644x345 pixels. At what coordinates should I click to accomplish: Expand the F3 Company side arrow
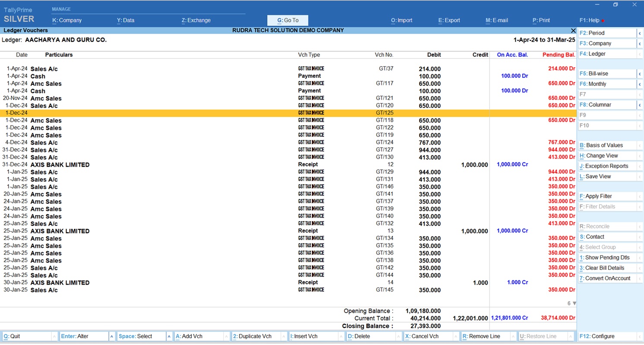click(x=640, y=44)
